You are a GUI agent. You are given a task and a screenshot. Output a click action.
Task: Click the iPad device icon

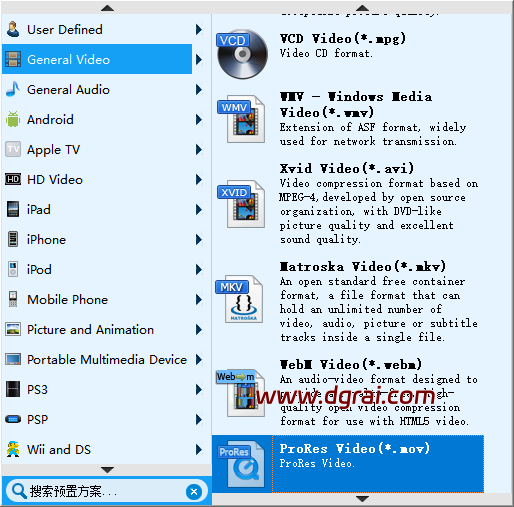click(13, 209)
